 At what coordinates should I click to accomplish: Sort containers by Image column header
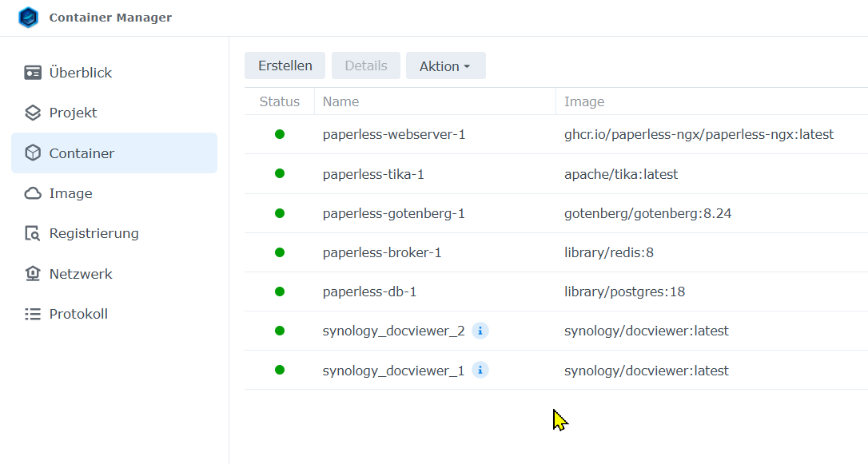(584, 101)
